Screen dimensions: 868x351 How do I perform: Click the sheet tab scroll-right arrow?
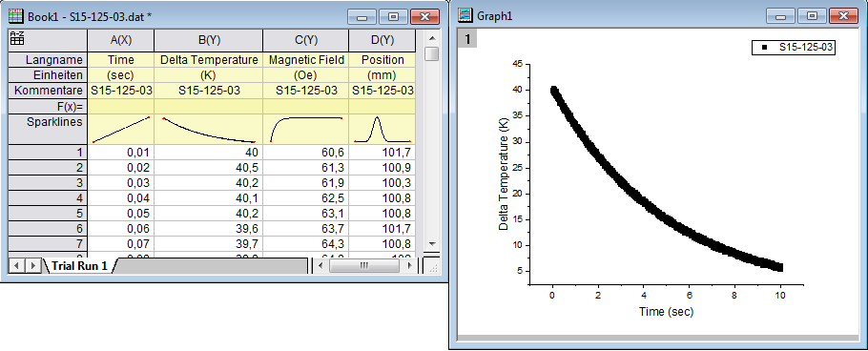[33, 266]
